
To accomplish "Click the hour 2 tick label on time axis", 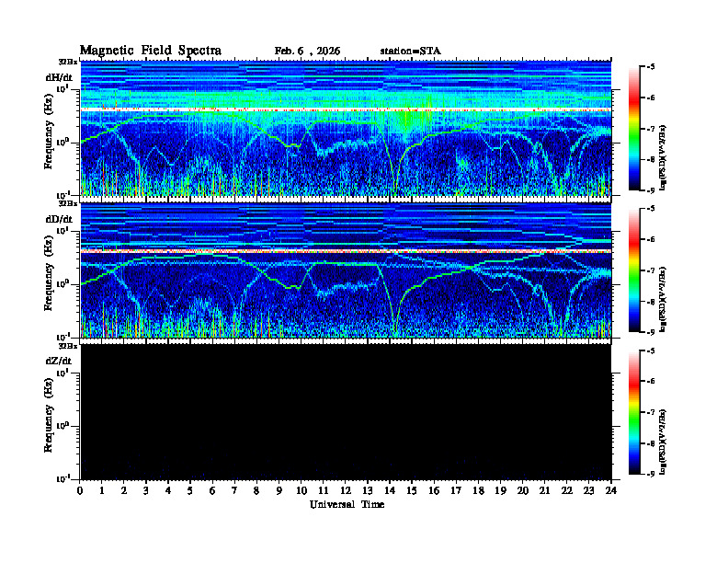I will (x=124, y=490).
